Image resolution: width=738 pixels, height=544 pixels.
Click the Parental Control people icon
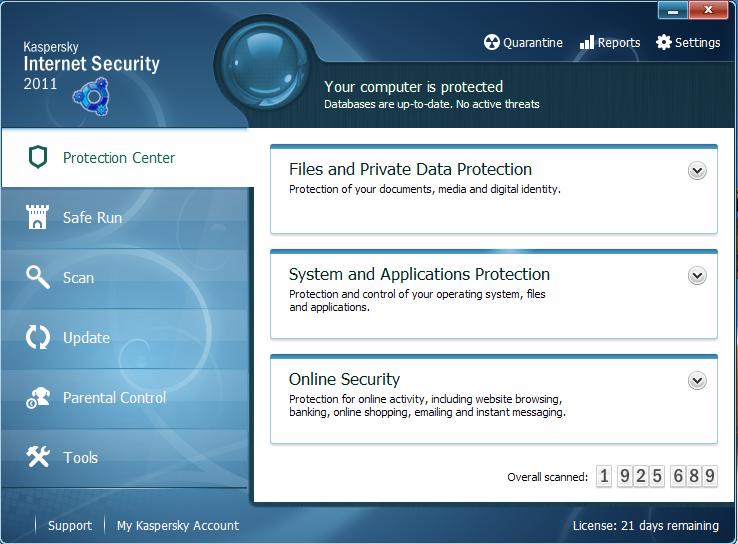tap(38, 398)
